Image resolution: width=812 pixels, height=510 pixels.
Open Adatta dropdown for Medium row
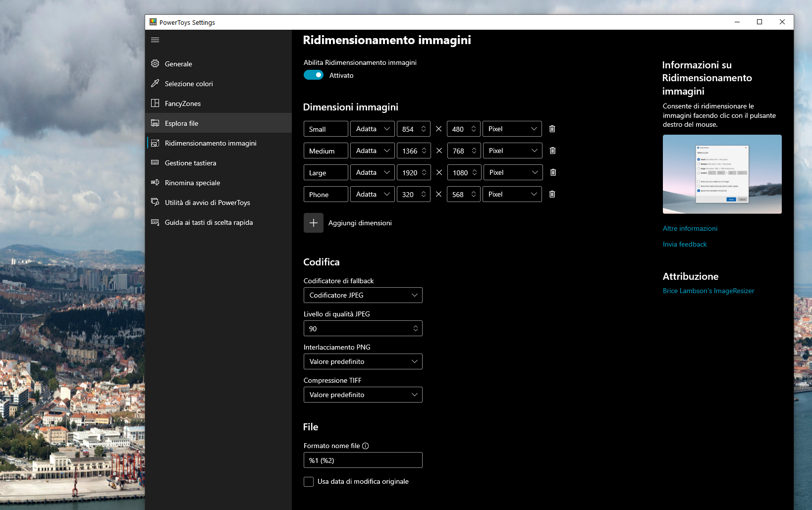[x=373, y=151]
